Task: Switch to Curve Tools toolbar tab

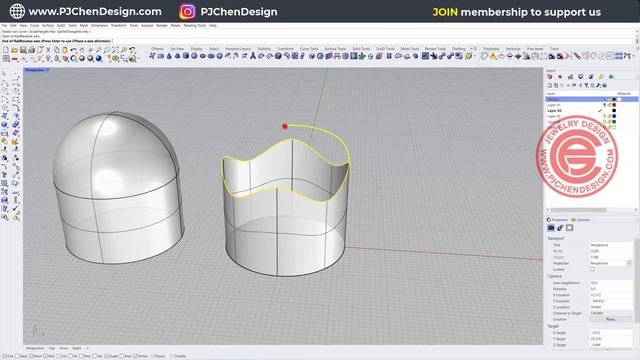Action: [x=309, y=49]
